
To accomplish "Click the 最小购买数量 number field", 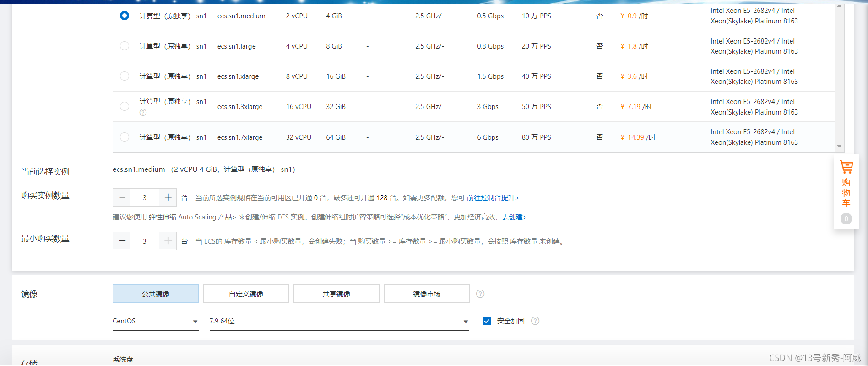I will (x=145, y=241).
